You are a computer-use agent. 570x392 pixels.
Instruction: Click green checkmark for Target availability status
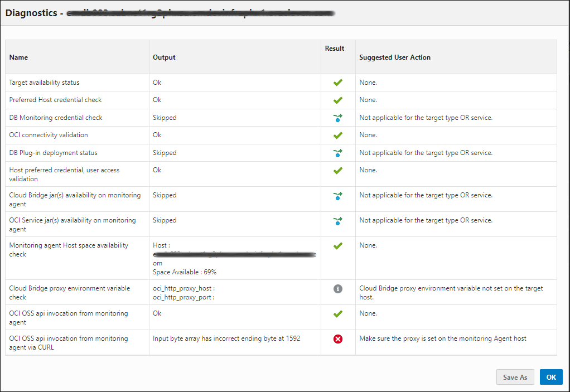coord(337,83)
